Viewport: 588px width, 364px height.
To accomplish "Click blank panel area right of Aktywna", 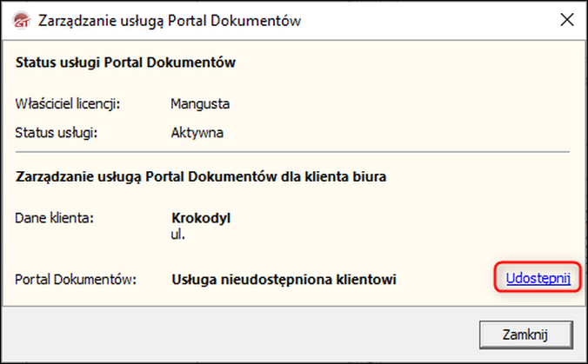I will 391,133.
